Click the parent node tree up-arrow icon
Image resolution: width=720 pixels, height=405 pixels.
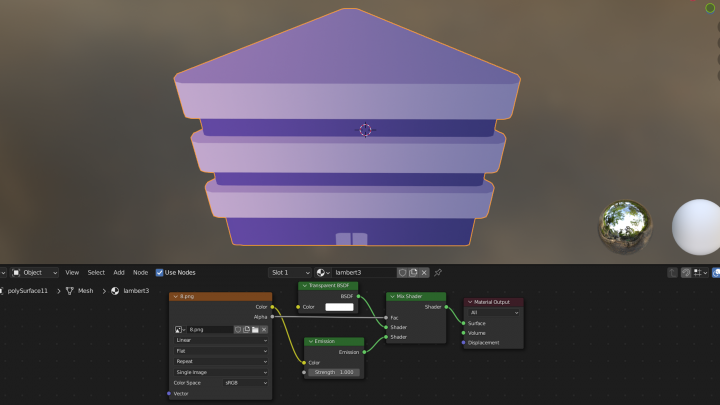(x=673, y=273)
